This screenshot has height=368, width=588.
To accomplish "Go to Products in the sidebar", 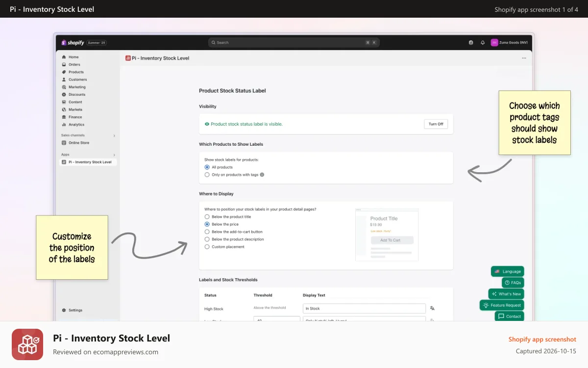I will coord(76,72).
